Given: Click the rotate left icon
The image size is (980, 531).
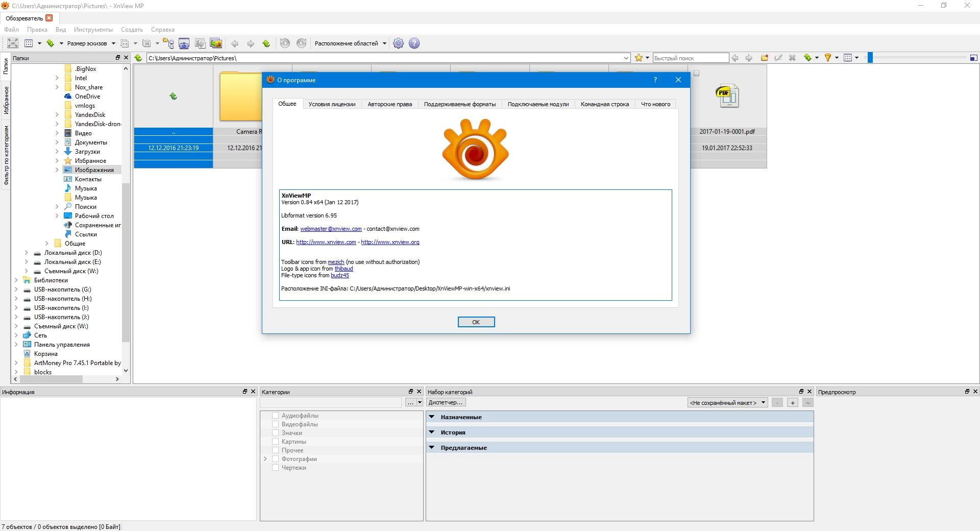Looking at the screenshot, I should click(285, 43).
